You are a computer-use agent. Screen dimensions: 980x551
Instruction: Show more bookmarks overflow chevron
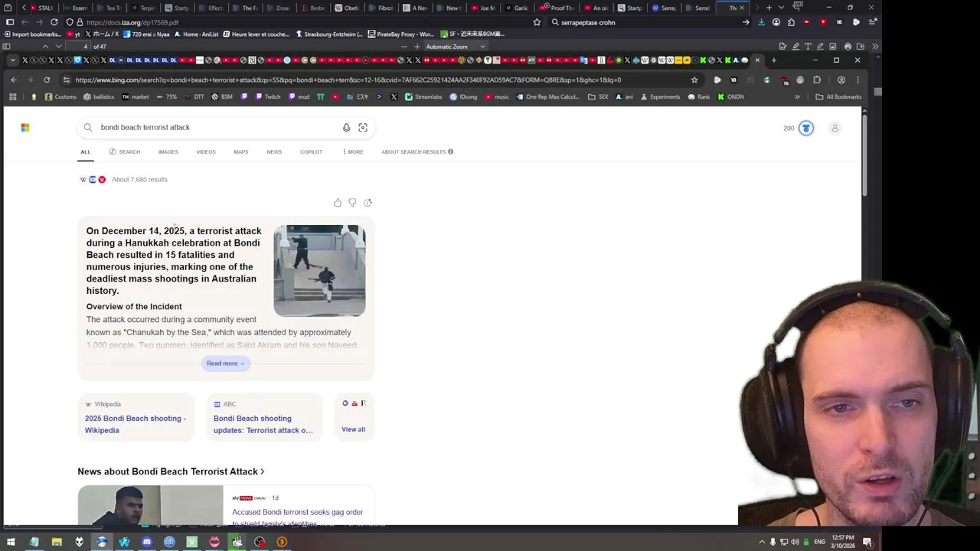[x=797, y=97]
